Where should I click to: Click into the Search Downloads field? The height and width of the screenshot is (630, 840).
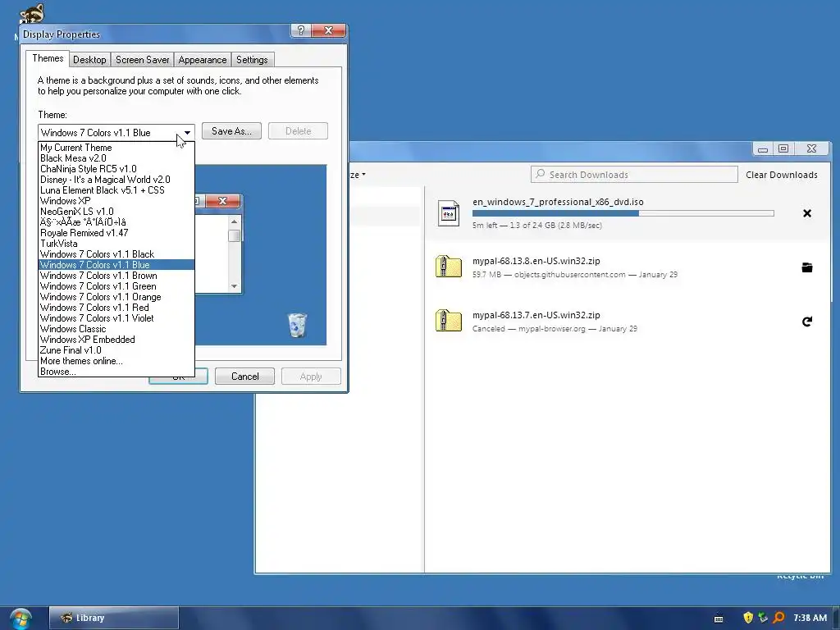pos(634,175)
